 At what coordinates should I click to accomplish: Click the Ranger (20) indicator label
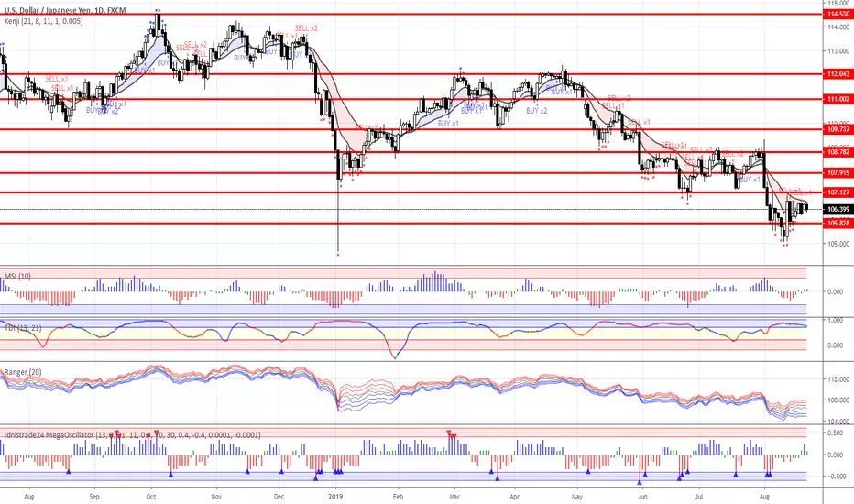[23, 372]
